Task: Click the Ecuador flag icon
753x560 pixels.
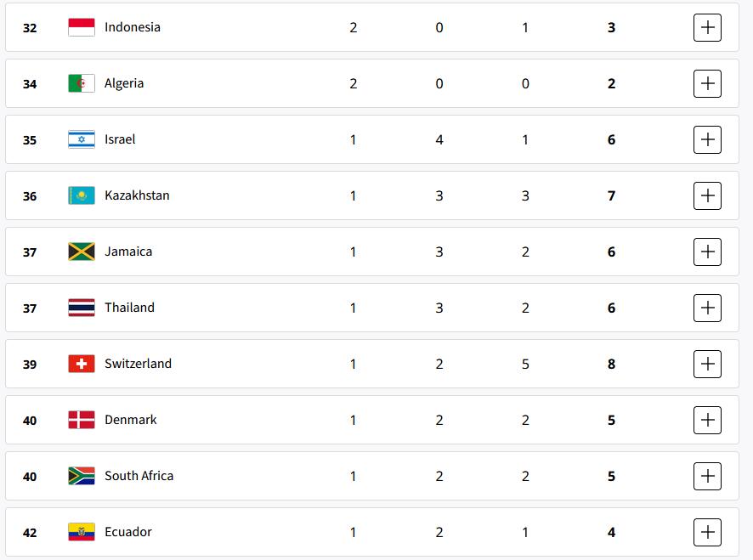Action: pos(82,532)
